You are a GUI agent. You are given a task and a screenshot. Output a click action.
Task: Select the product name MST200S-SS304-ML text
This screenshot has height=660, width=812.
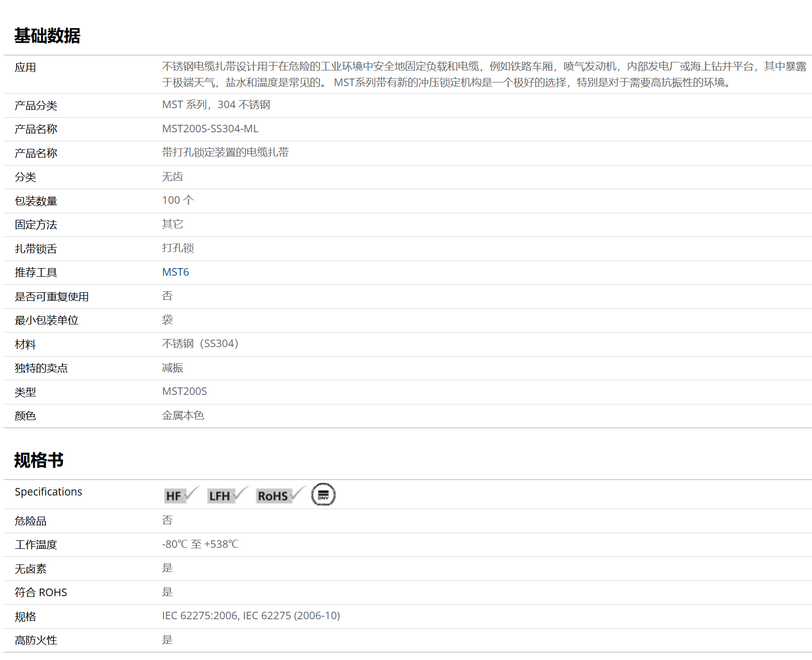tap(210, 129)
